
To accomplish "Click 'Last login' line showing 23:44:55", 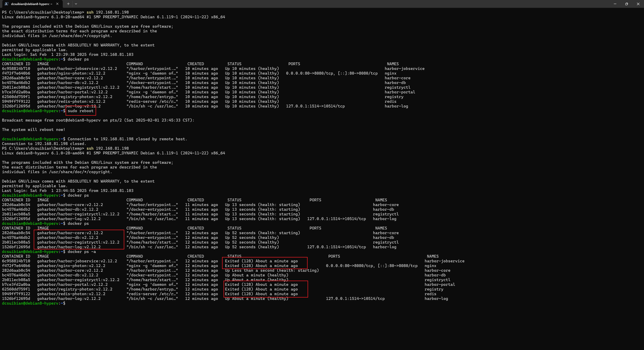I will (68, 191).
